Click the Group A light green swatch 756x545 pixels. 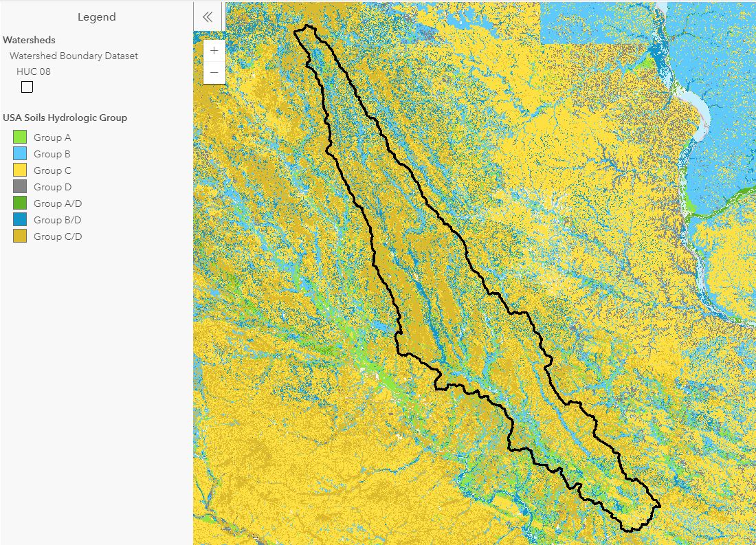(x=20, y=137)
